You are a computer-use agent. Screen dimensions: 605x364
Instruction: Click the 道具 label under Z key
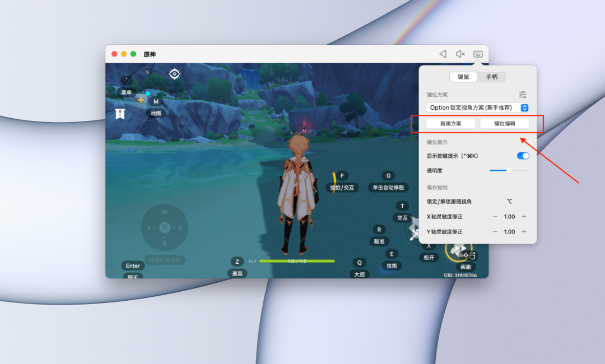(237, 273)
